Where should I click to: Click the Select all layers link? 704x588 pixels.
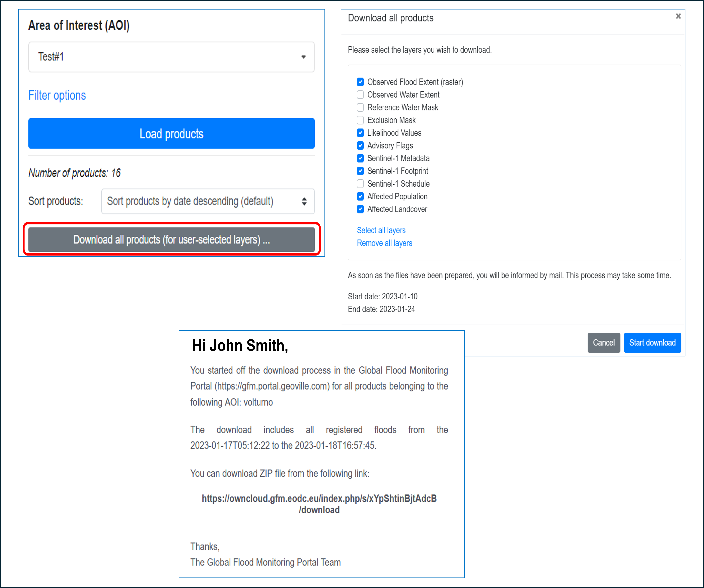[x=381, y=230]
